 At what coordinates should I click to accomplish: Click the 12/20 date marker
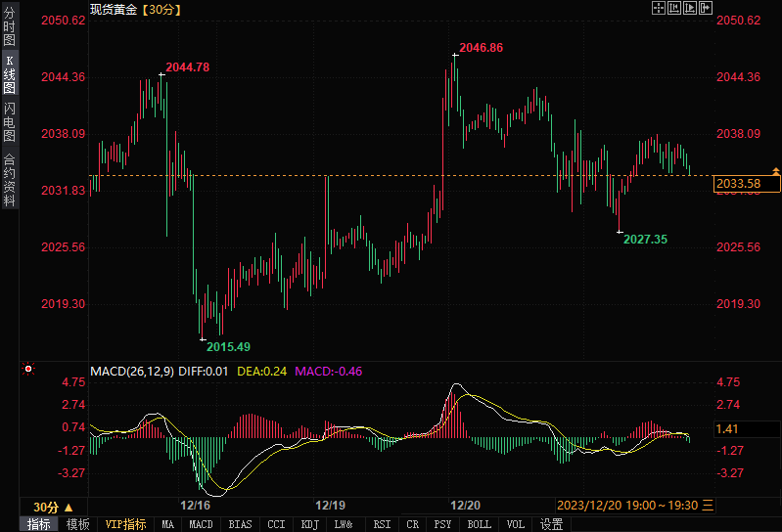[465, 506]
